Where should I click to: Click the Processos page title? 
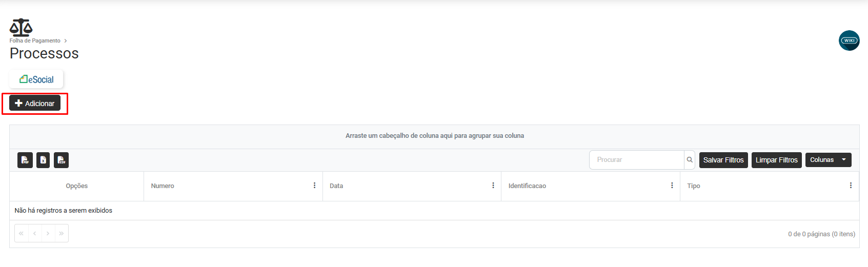tap(44, 53)
